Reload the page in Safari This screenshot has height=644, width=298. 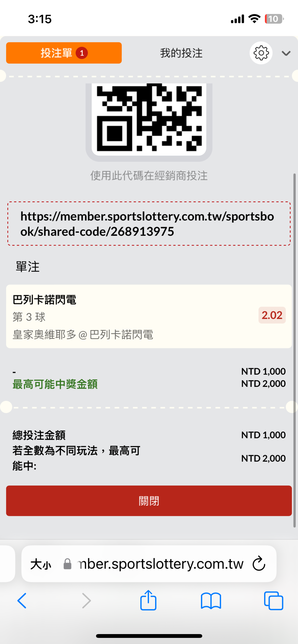(259, 564)
